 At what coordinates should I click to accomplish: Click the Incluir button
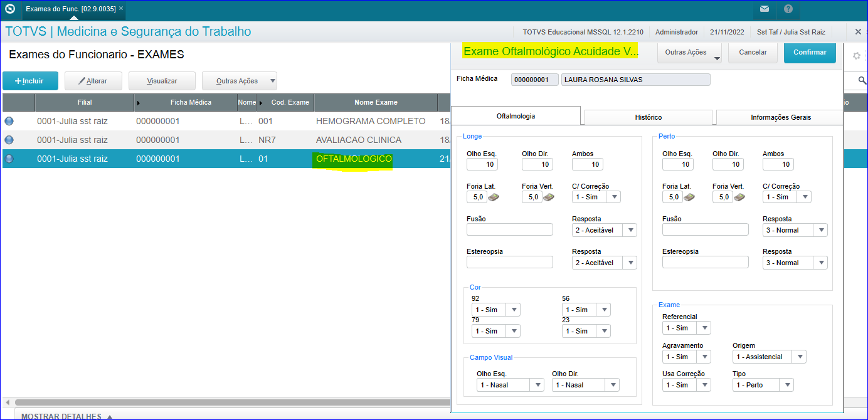click(30, 81)
